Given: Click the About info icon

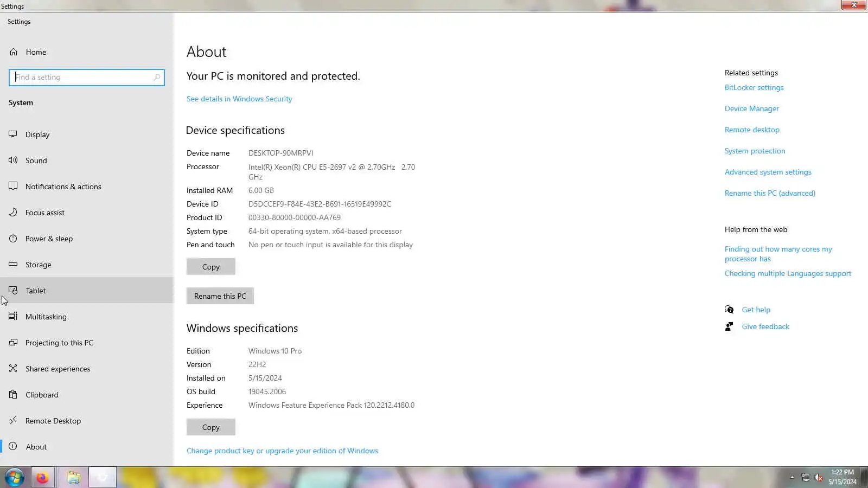Looking at the screenshot, I should point(13,446).
